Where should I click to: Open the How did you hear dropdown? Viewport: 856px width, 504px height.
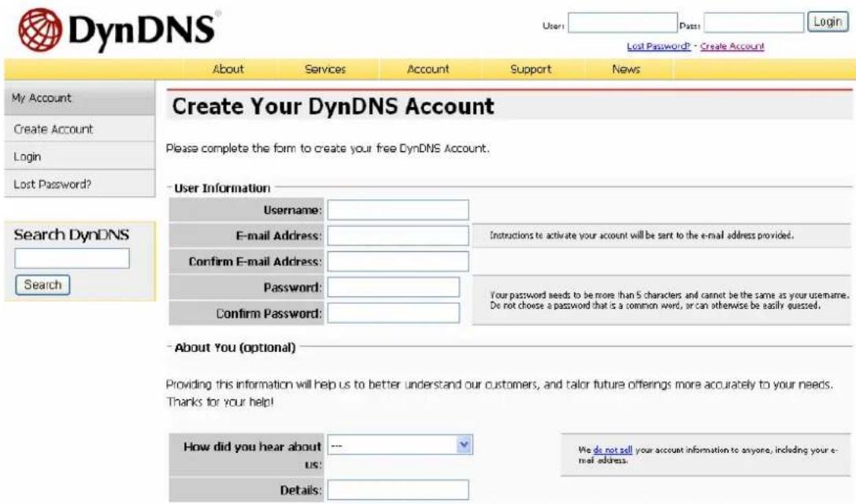coord(400,445)
